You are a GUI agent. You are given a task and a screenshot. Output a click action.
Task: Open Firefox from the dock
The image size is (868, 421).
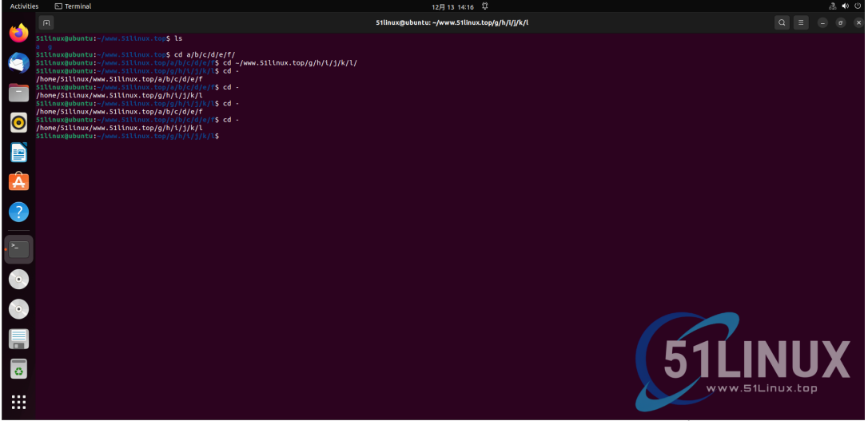pyautogui.click(x=19, y=34)
